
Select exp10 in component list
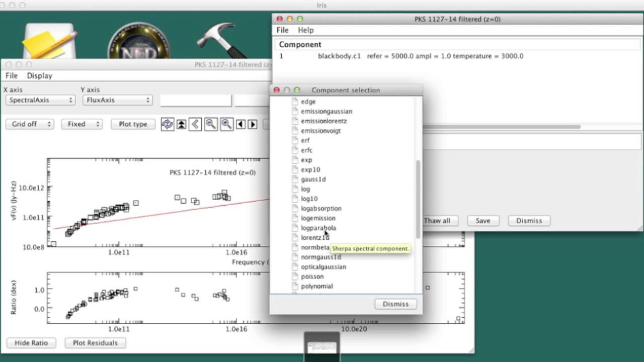coord(310,169)
